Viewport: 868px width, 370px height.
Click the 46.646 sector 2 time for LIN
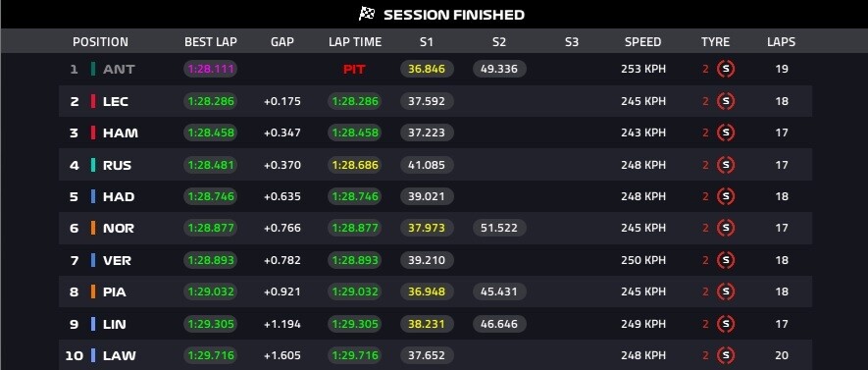pyautogui.click(x=499, y=324)
